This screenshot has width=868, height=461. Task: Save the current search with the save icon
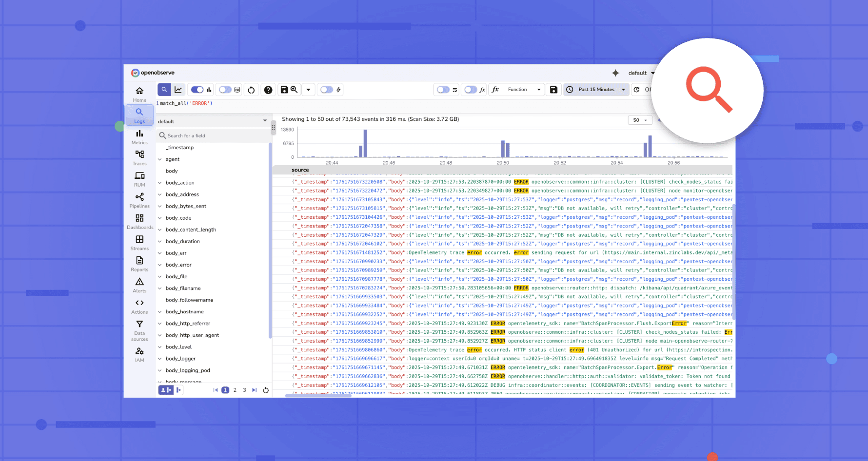click(284, 89)
